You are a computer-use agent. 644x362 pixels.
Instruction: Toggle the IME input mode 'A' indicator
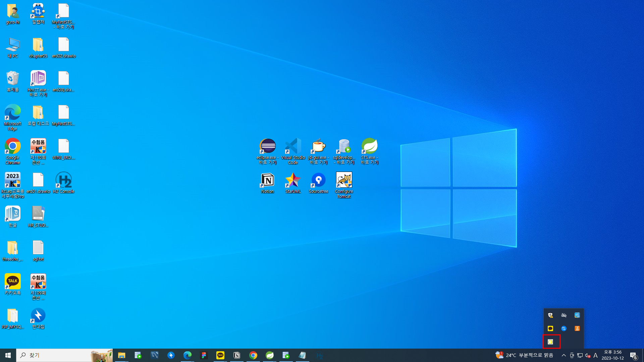[x=595, y=355]
